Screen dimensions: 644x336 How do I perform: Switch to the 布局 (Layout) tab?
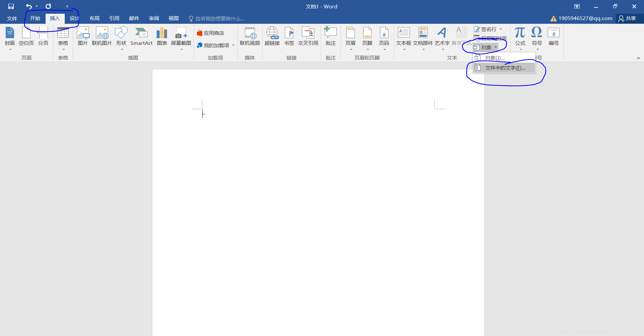tap(95, 18)
